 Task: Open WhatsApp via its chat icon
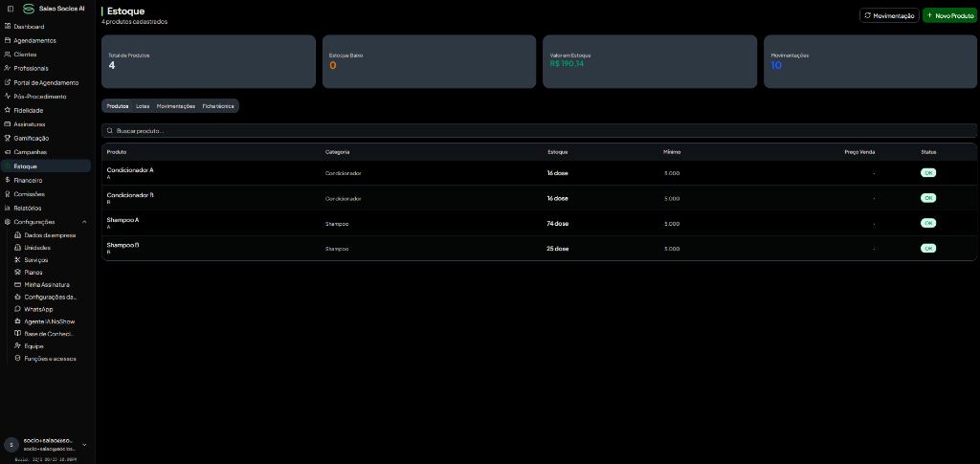[17, 309]
